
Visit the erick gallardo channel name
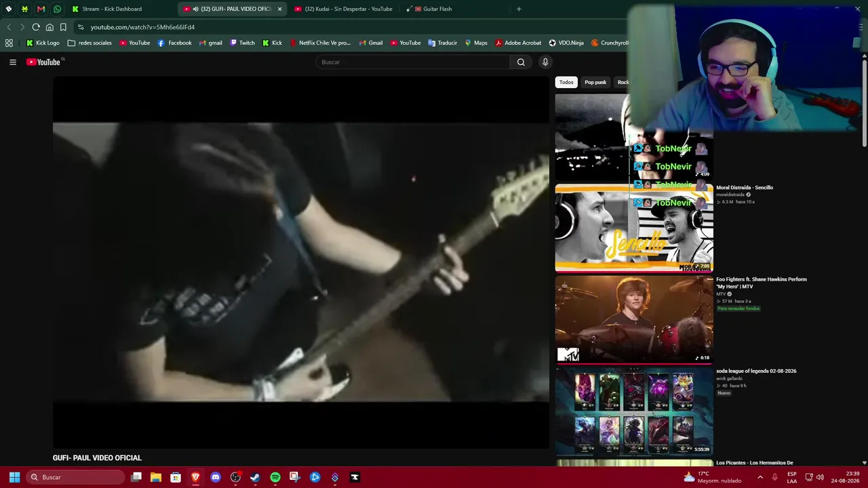[x=729, y=378]
